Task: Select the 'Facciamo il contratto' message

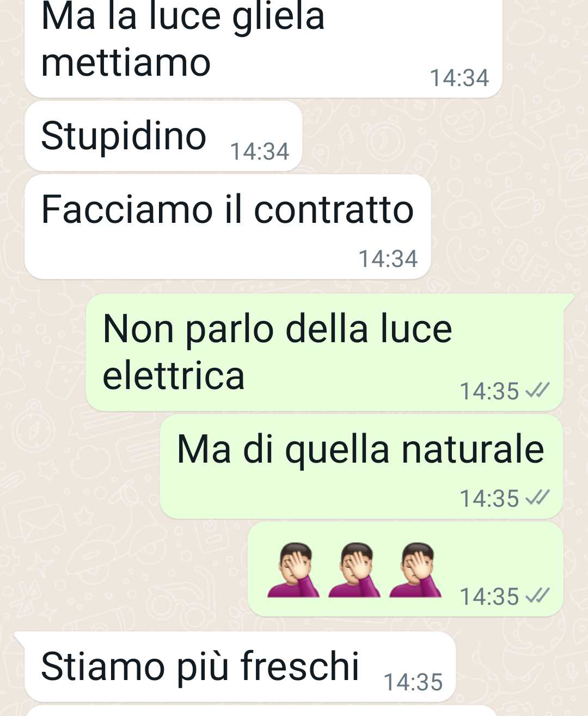Action: point(228,227)
